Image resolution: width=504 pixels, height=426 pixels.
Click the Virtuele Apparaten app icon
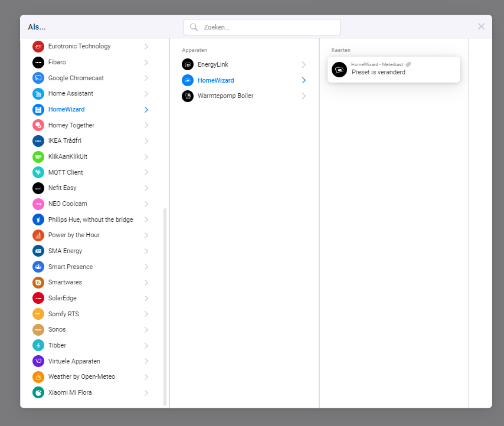38,362
